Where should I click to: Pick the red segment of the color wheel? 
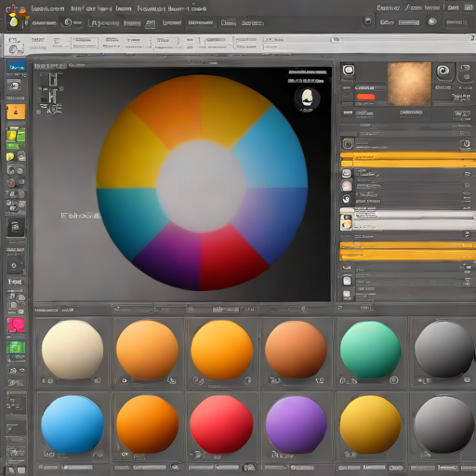(231, 258)
